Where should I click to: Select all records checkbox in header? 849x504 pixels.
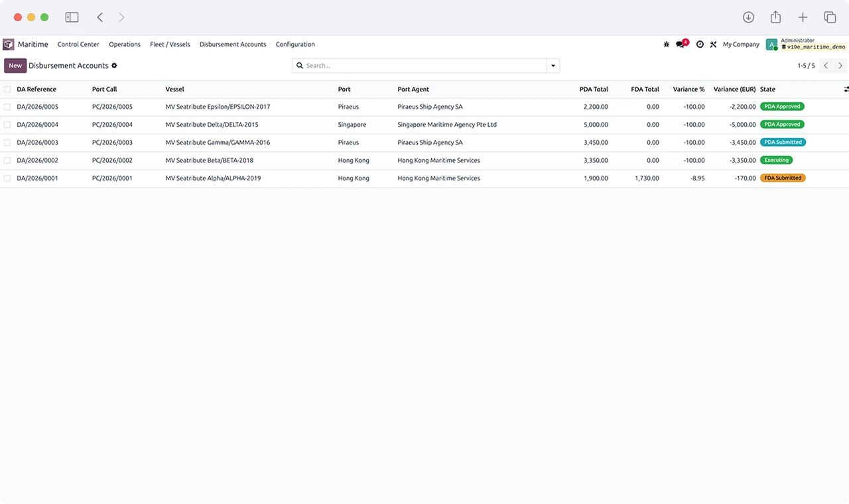pos(7,90)
